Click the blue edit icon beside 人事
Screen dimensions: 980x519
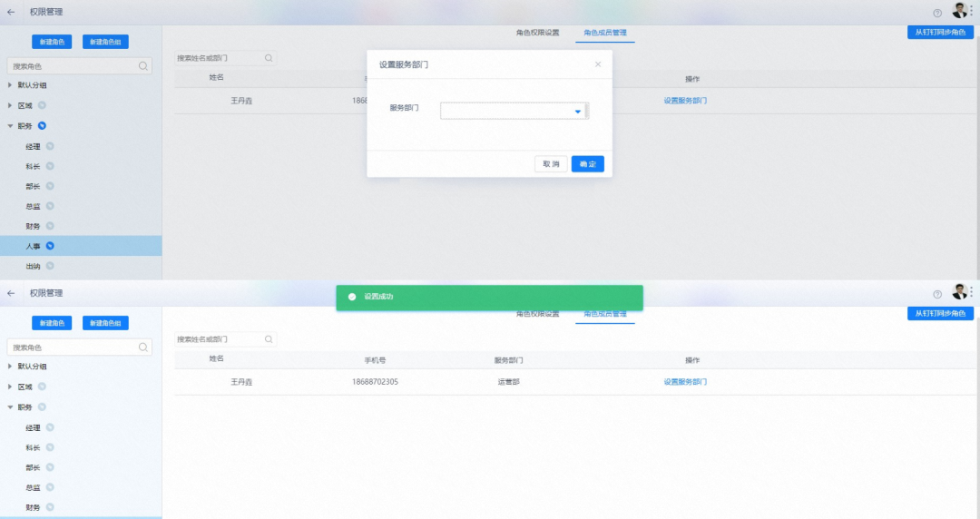50,246
